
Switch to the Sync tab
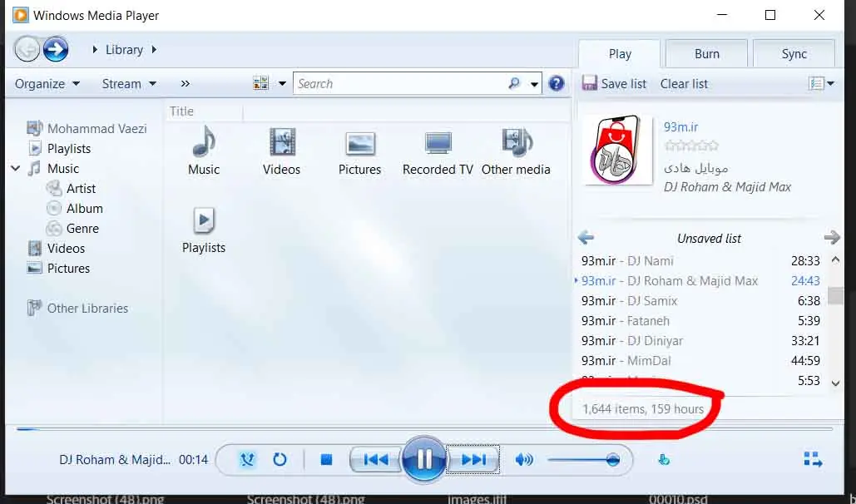click(x=794, y=53)
